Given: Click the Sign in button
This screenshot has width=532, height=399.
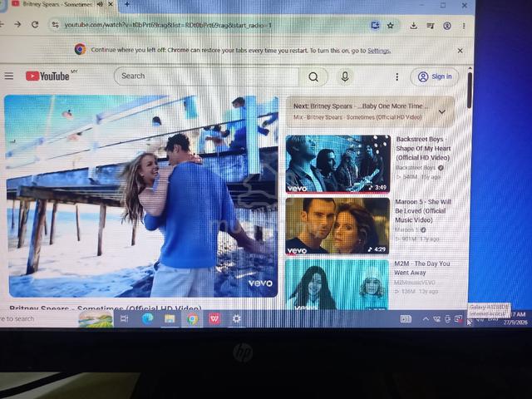Looking at the screenshot, I should [x=435, y=76].
